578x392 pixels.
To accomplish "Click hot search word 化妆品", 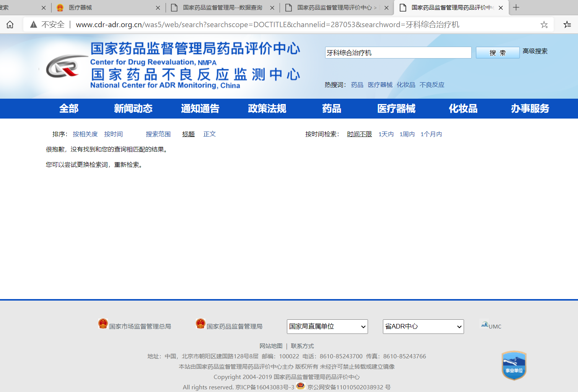I will (x=406, y=85).
